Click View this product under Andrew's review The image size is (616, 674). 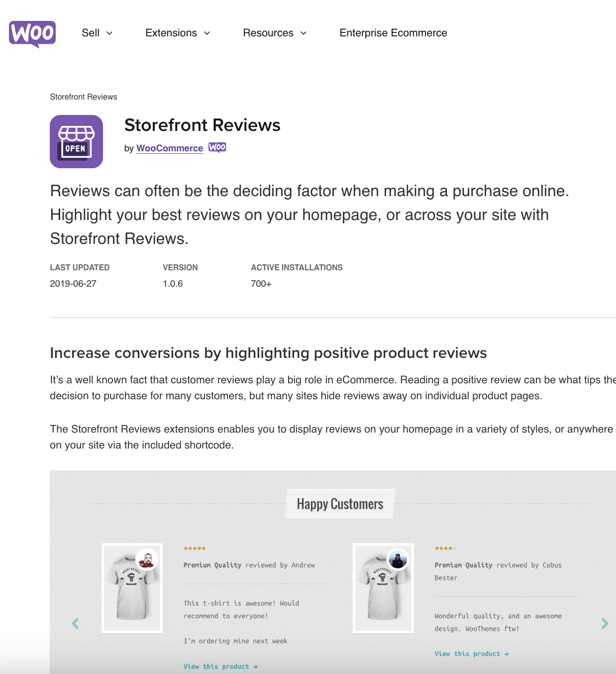click(x=220, y=666)
